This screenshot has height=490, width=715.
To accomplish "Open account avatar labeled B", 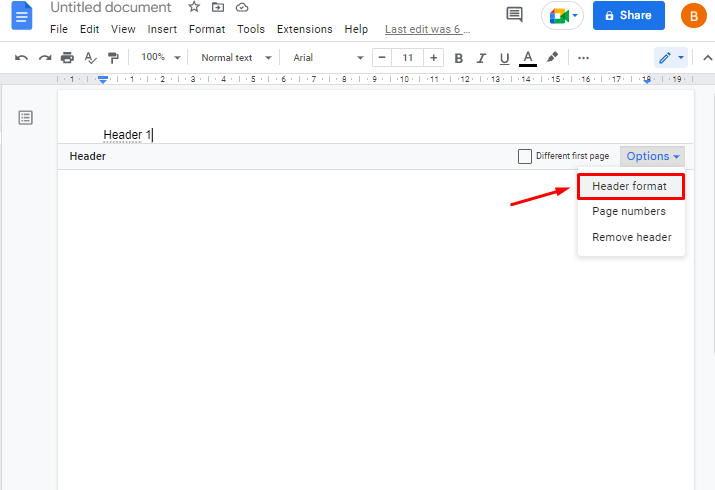I will coord(694,15).
